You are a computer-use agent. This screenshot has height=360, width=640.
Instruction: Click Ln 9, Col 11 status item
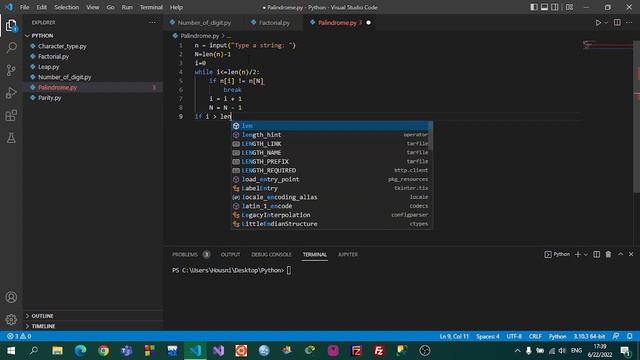pyautogui.click(x=454, y=336)
